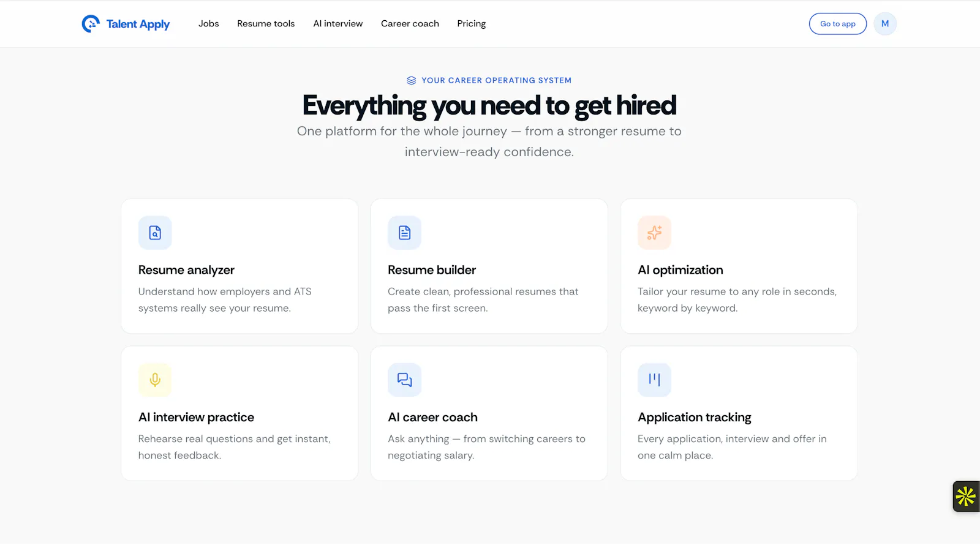
Task: Click the AI interview practice microphone icon
Action: click(x=155, y=380)
